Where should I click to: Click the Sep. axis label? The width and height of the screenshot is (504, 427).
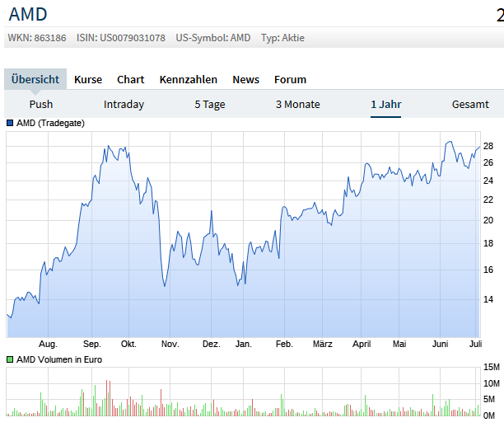click(92, 344)
